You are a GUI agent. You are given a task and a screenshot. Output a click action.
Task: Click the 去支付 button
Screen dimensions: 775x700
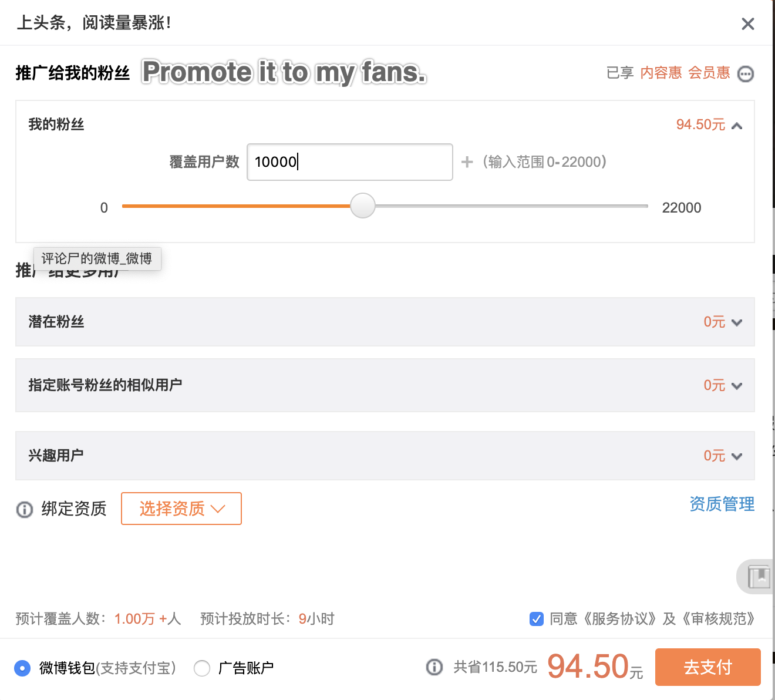pyautogui.click(x=708, y=667)
